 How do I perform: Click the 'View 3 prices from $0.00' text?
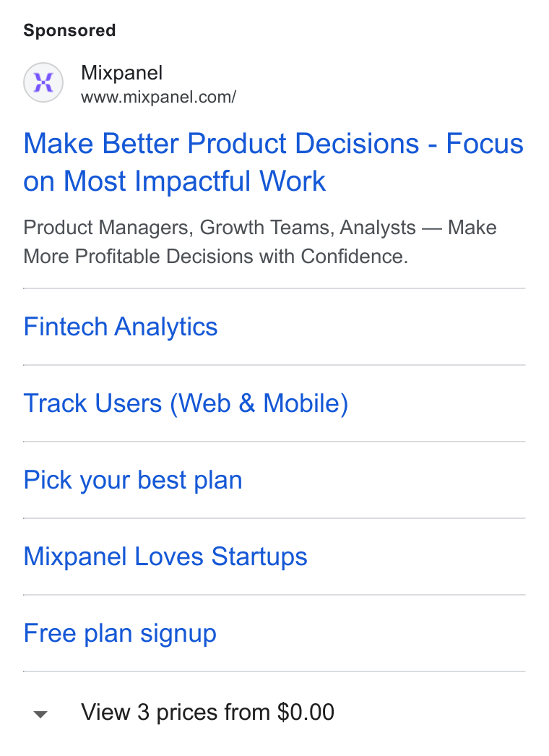(x=207, y=712)
